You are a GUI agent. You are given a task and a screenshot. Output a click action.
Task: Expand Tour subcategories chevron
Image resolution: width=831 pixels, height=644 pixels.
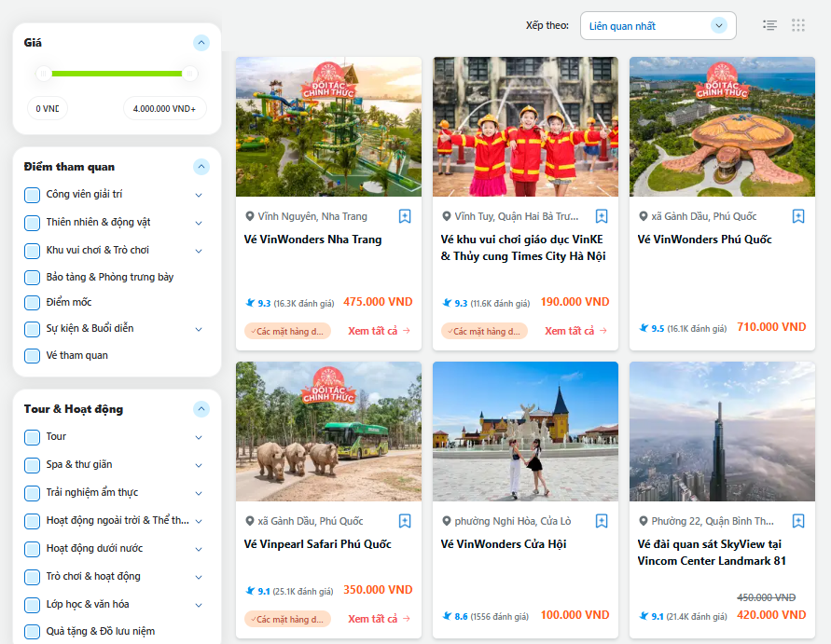tap(199, 437)
